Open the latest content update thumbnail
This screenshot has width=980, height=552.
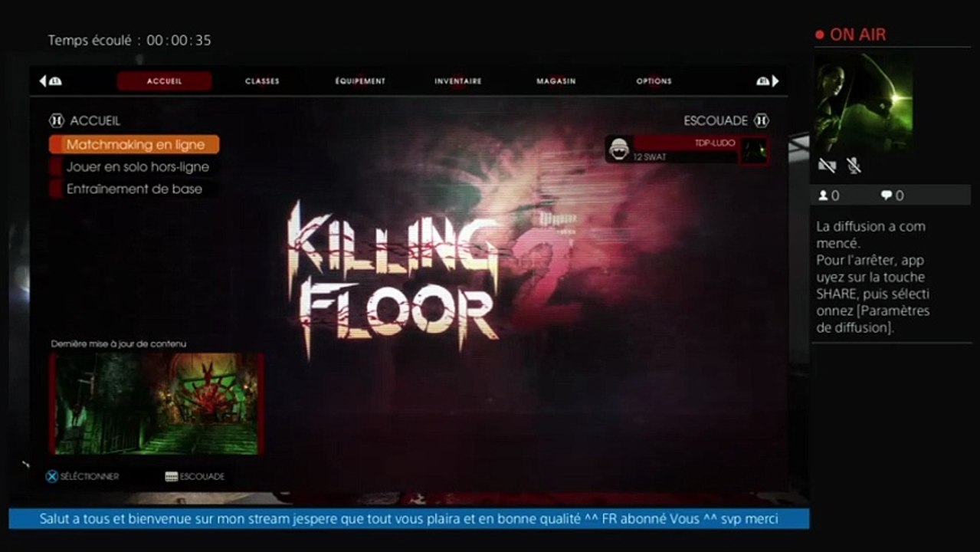click(156, 403)
